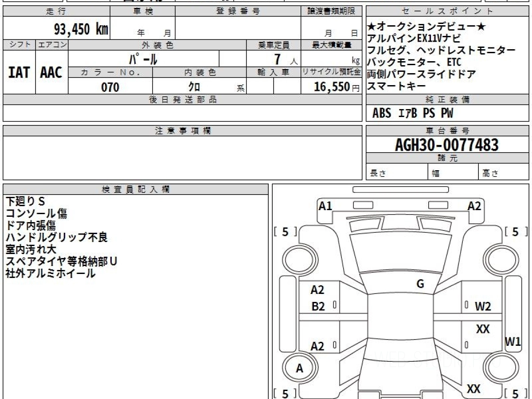Select the seating capacity 7 人
The image size is (532, 399).
(x=286, y=59)
